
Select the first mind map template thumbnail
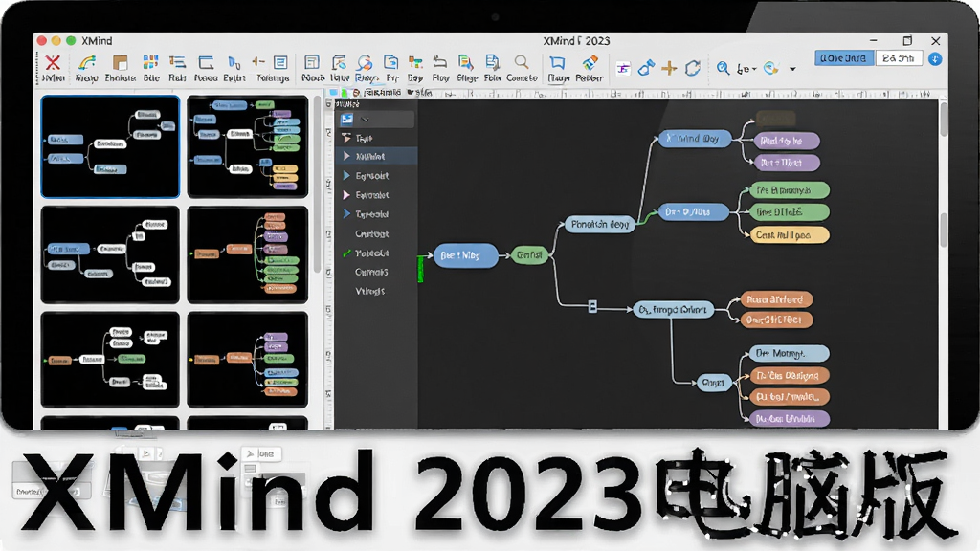click(x=110, y=146)
